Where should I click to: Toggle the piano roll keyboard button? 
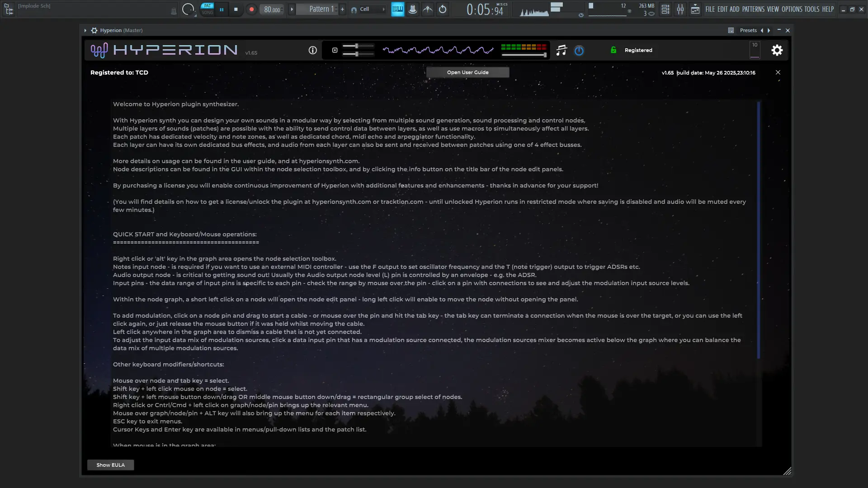[x=397, y=9]
